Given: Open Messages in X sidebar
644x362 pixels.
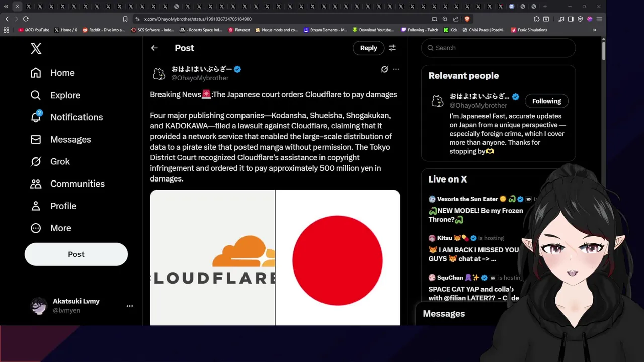Looking at the screenshot, I should (x=60, y=139).
